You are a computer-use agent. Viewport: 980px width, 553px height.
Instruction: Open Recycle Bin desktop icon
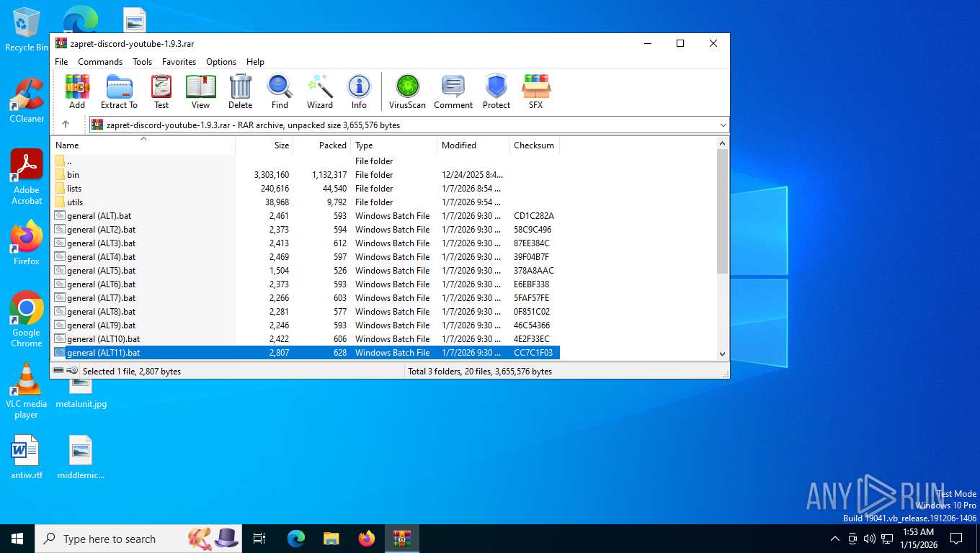[x=27, y=30]
